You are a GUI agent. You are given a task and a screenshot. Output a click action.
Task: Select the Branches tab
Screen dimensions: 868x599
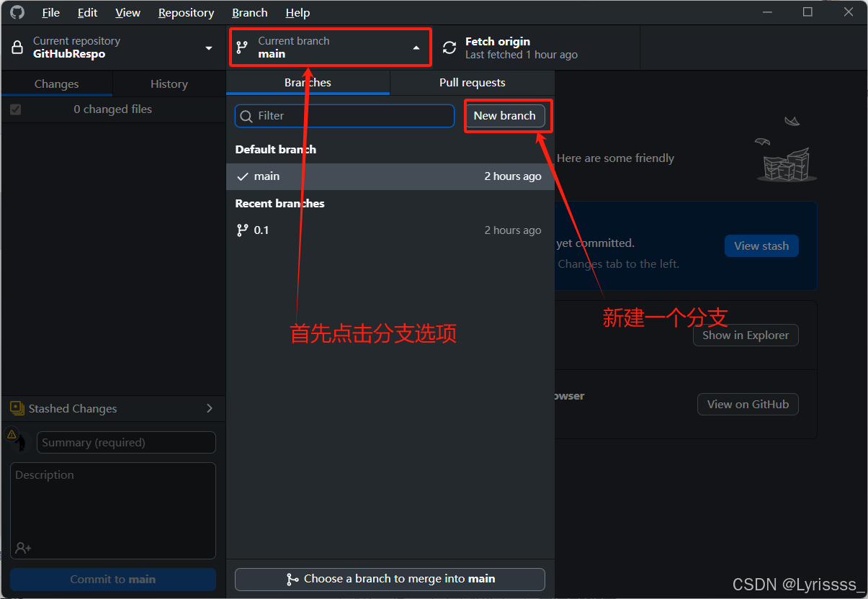point(308,82)
